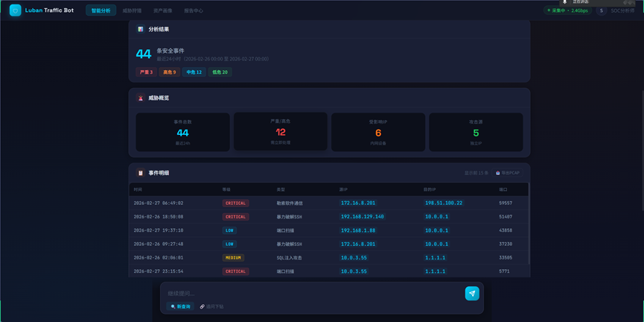Click the 分析结果 chart icon

pos(141,30)
